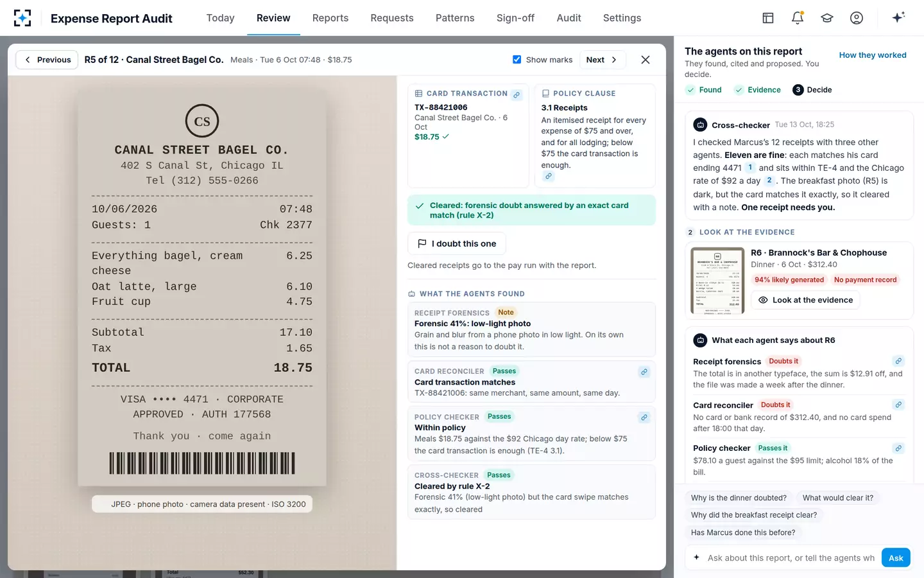Open the link icon on Policy Checker finding
This screenshot has width=924, height=578.
pos(644,417)
